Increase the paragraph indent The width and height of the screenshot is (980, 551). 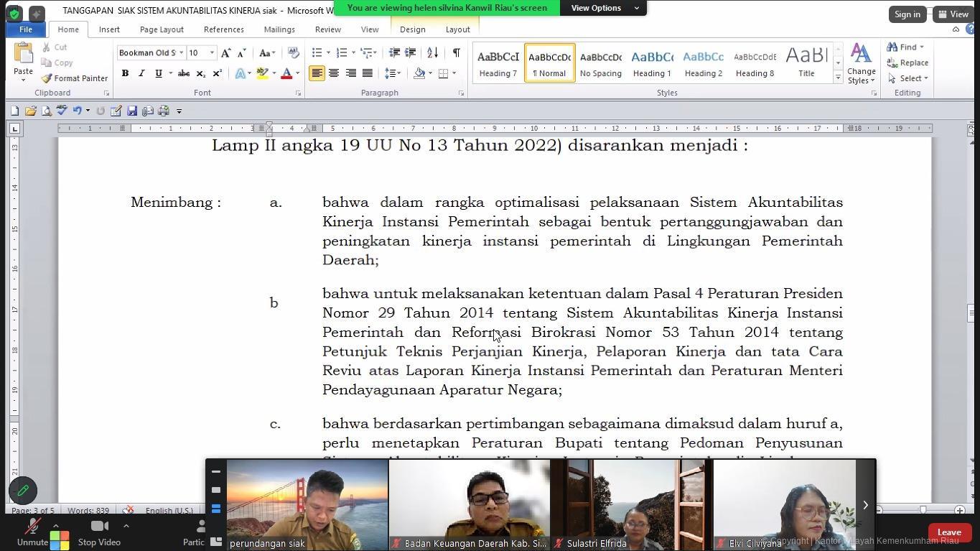coord(411,52)
